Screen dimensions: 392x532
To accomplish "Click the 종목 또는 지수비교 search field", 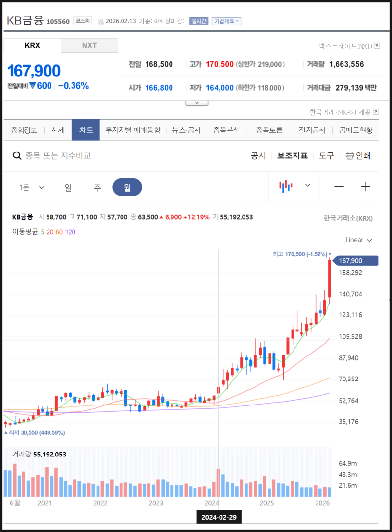I will tap(58, 156).
